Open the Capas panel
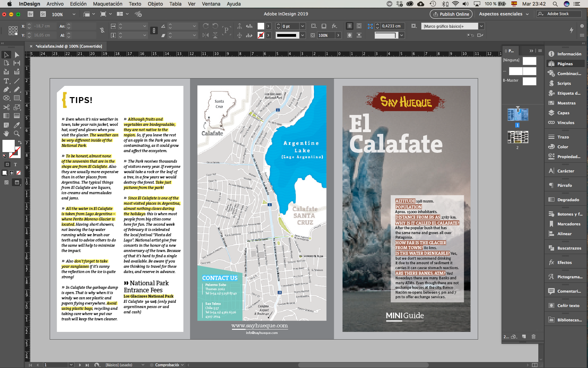588x368 pixels. coord(563,113)
